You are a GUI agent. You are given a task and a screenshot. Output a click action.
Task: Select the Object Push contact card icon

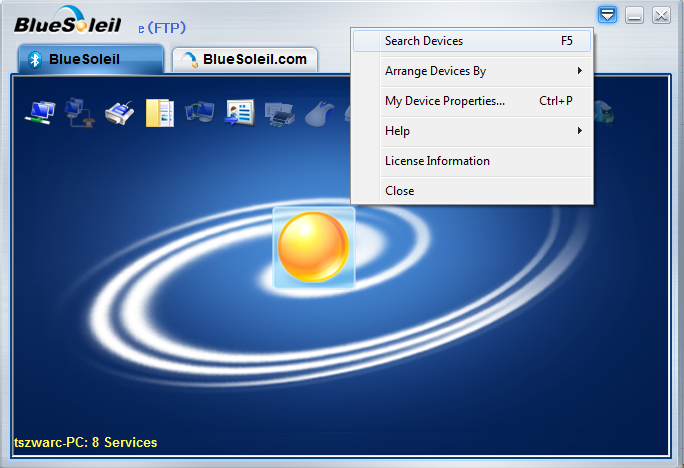[x=239, y=113]
